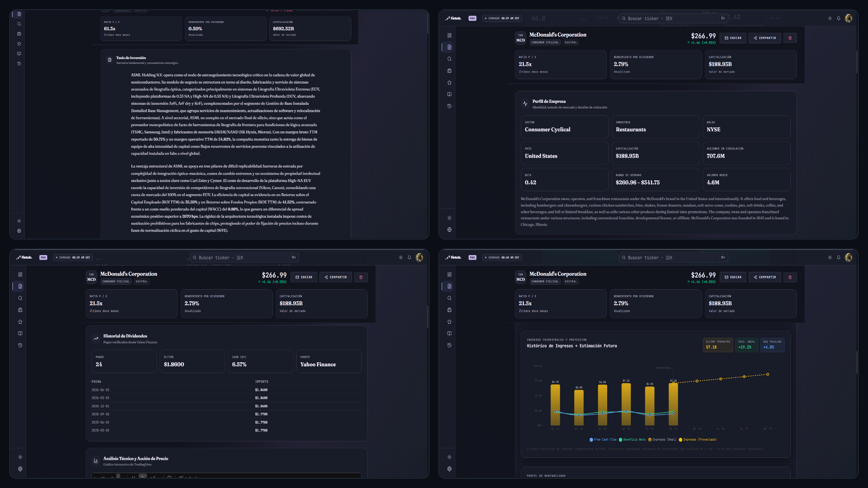Open star watchlist icon in company profile window
Viewport: 868px width, 488px height.
point(449,83)
